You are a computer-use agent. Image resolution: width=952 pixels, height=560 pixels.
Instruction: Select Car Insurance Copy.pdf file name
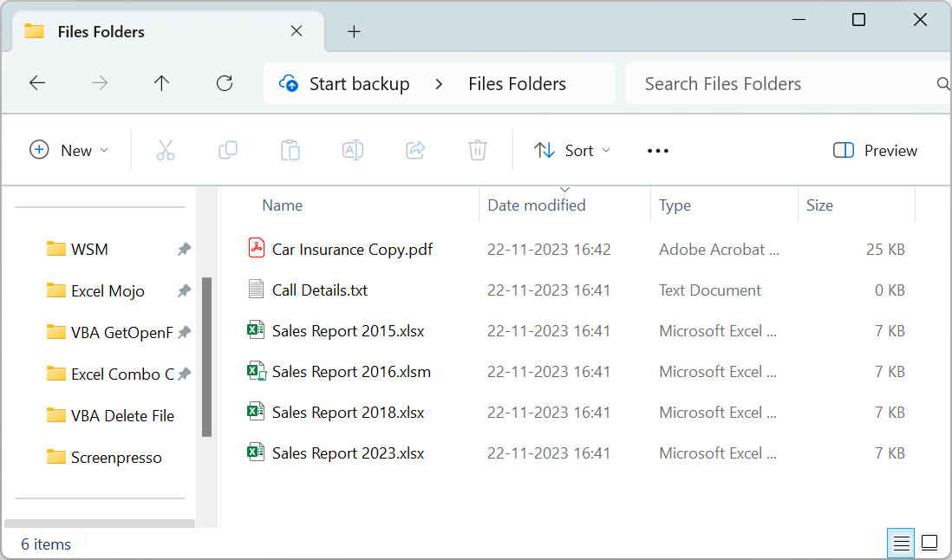pos(352,249)
